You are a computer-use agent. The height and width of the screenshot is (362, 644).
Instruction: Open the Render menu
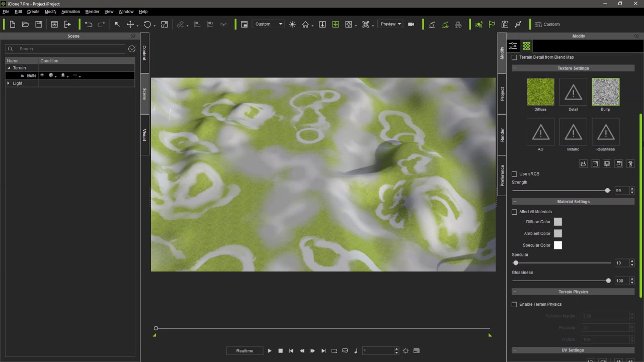pos(93,12)
